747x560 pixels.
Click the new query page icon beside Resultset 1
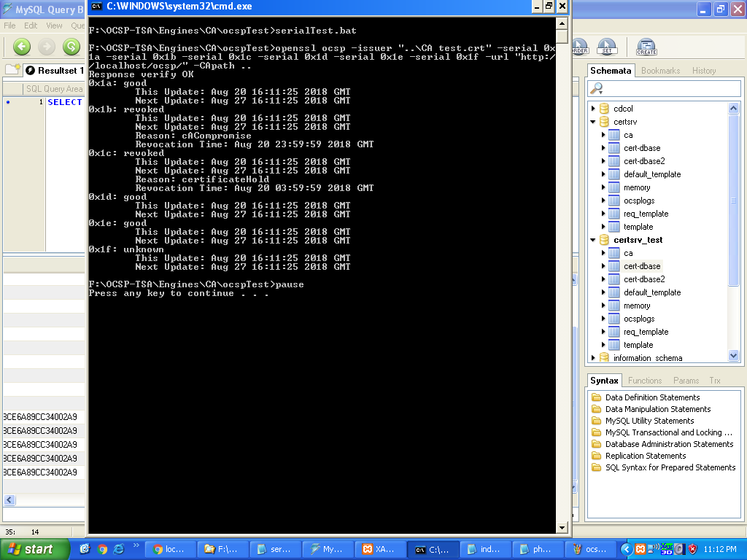tap(12, 70)
